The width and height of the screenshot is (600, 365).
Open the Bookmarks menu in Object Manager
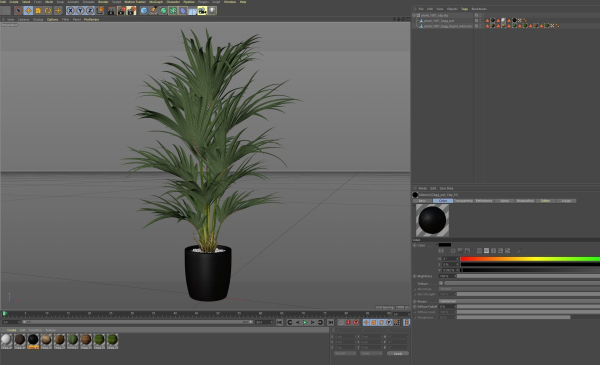point(479,9)
